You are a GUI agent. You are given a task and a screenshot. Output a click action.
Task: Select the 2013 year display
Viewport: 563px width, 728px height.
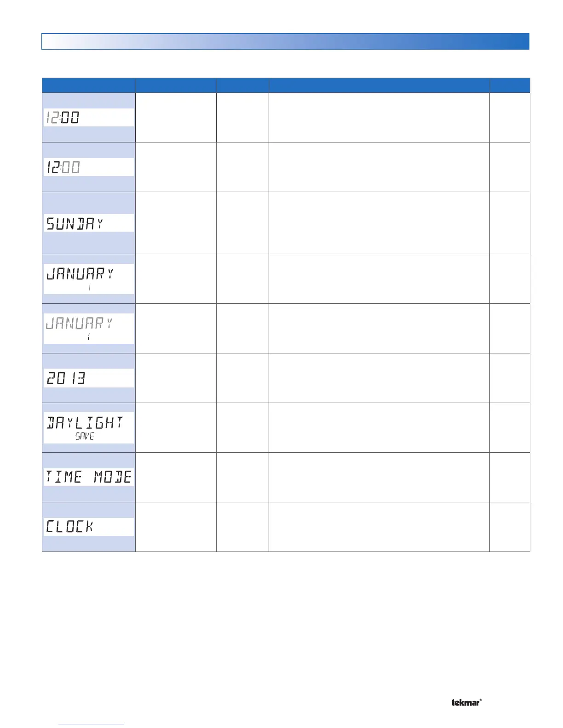point(88,378)
